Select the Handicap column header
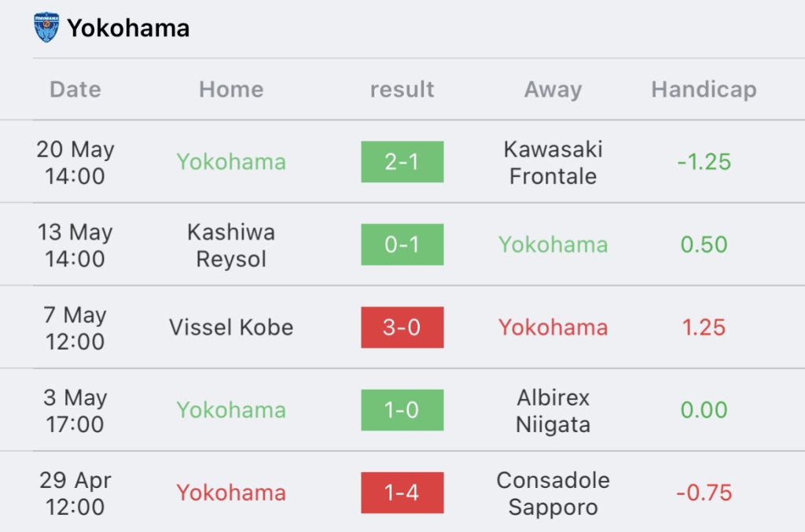This screenshot has width=805, height=532. pyautogui.click(x=704, y=90)
